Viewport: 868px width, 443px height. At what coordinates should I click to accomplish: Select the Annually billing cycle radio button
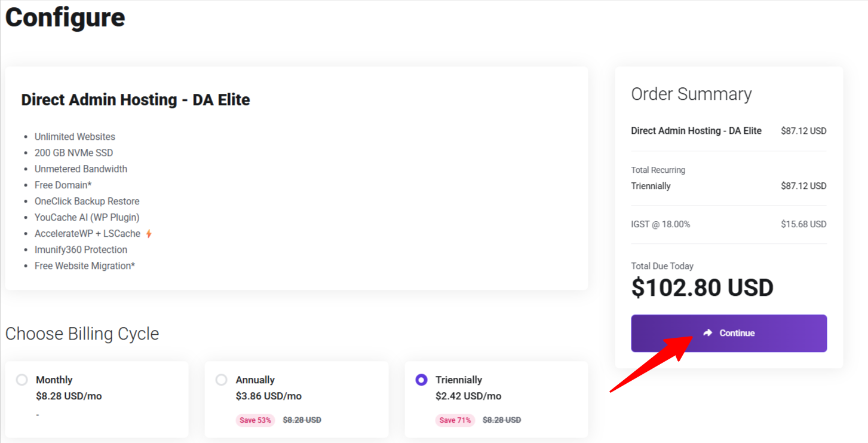(x=222, y=379)
